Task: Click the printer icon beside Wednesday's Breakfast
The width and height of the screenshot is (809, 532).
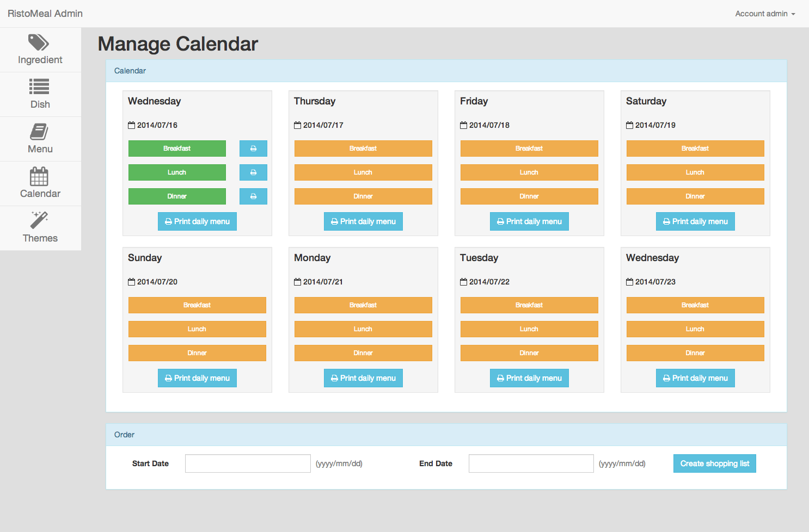Action: [x=253, y=148]
